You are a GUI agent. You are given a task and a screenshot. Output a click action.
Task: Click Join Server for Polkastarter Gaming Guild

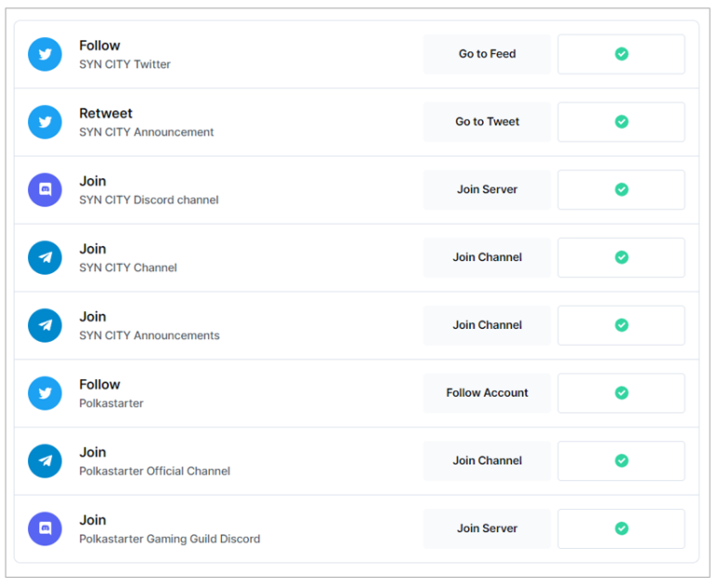point(488,529)
